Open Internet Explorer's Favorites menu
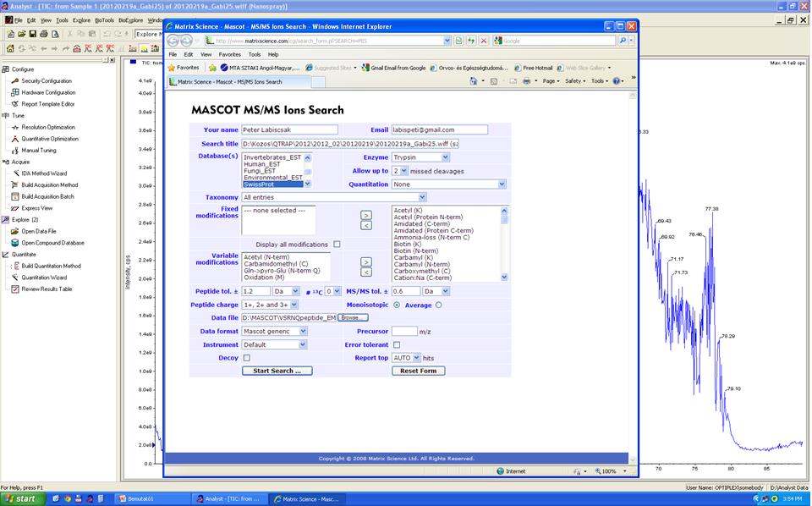 (229, 54)
